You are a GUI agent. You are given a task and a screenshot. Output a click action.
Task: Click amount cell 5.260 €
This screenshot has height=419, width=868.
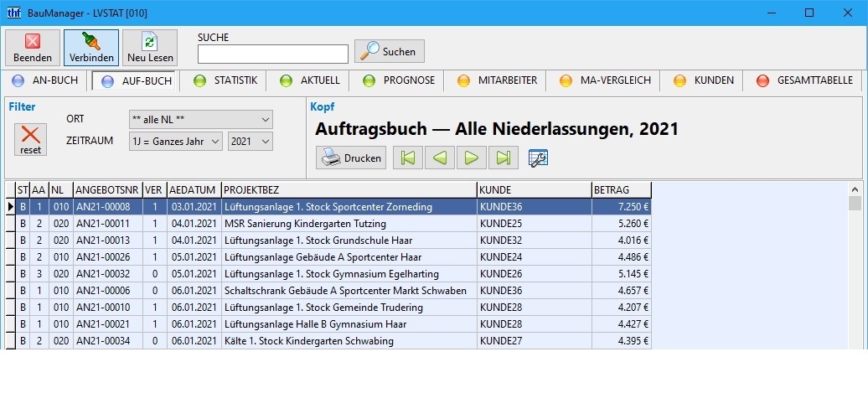tap(622, 224)
